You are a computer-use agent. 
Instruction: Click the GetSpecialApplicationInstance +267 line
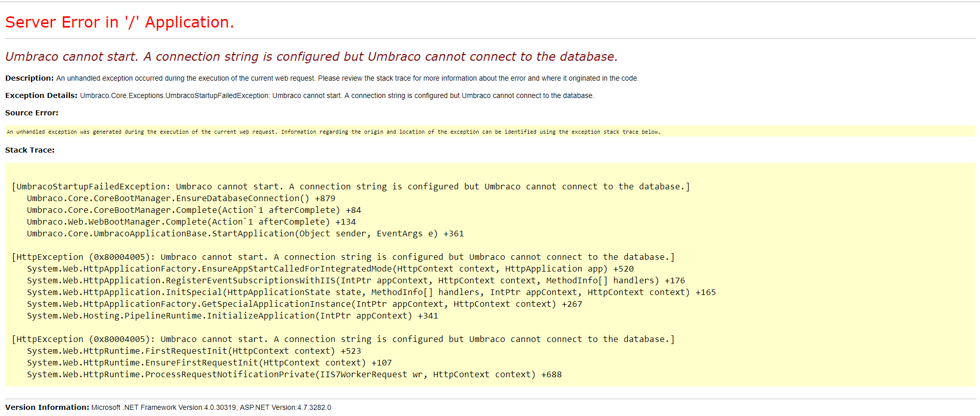[304, 304]
